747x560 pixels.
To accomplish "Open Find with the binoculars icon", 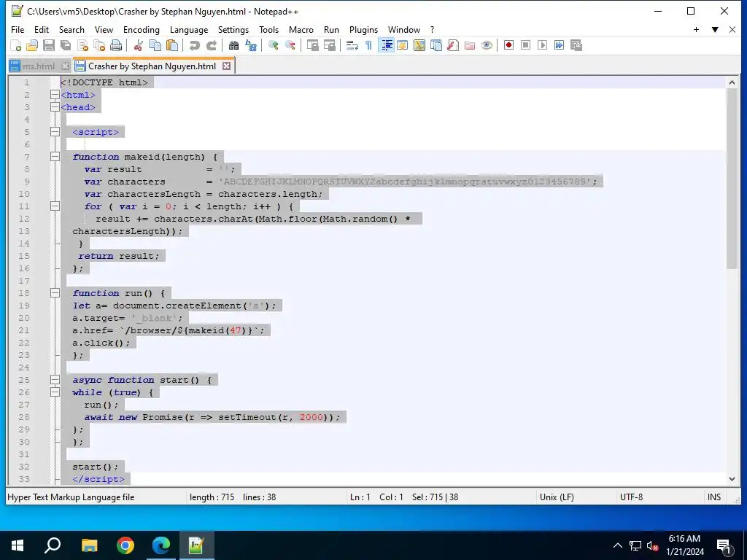I will click(x=233, y=45).
